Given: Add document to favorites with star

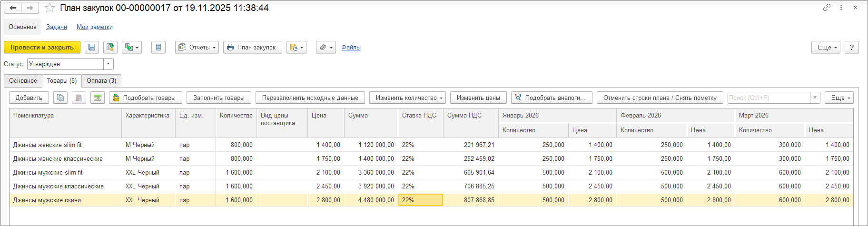Looking at the screenshot, I should [49, 8].
